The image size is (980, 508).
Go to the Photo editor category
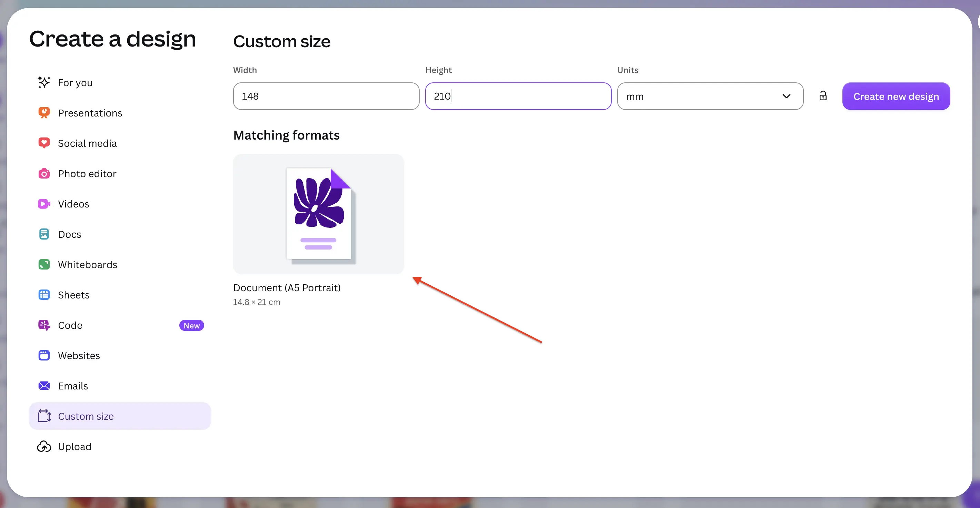(87, 174)
